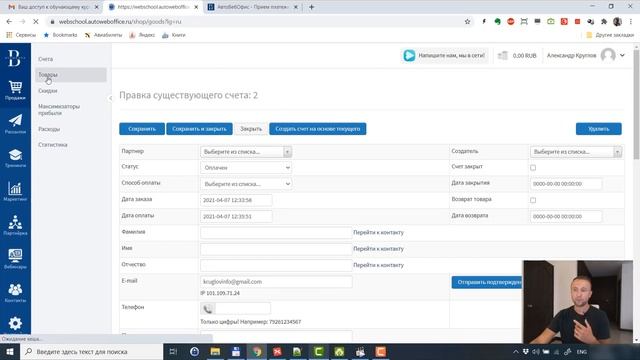Screen dimensions: 640x360
Task: Click Создать счет на основе текущего
Action: pos(318,129)
